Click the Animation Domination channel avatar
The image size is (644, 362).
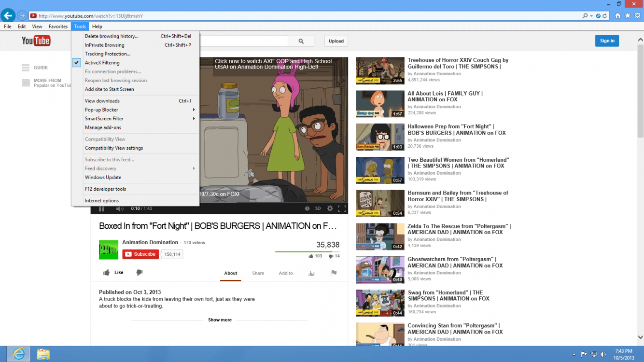(x=109, y=250)
